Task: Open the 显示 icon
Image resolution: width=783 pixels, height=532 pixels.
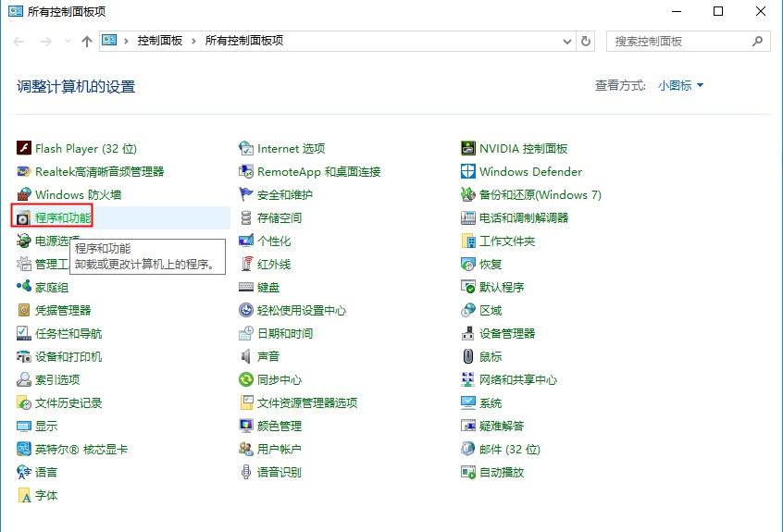Action: 23,426
